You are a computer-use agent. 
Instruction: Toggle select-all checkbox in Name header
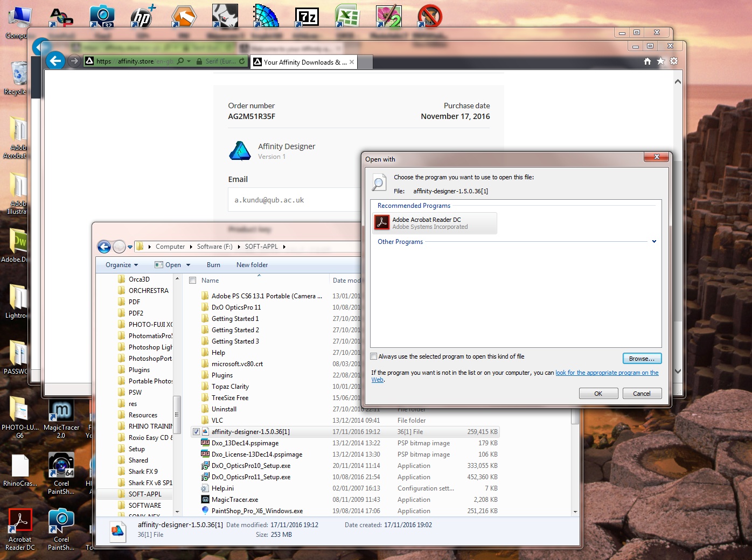click(x=192, y=281)
